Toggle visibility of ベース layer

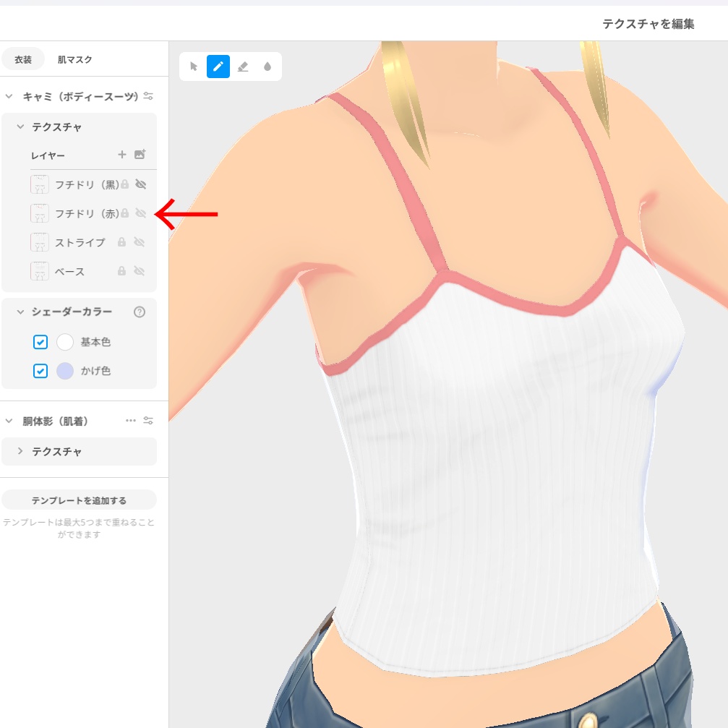pyautogui.click(x=139, y=270)
